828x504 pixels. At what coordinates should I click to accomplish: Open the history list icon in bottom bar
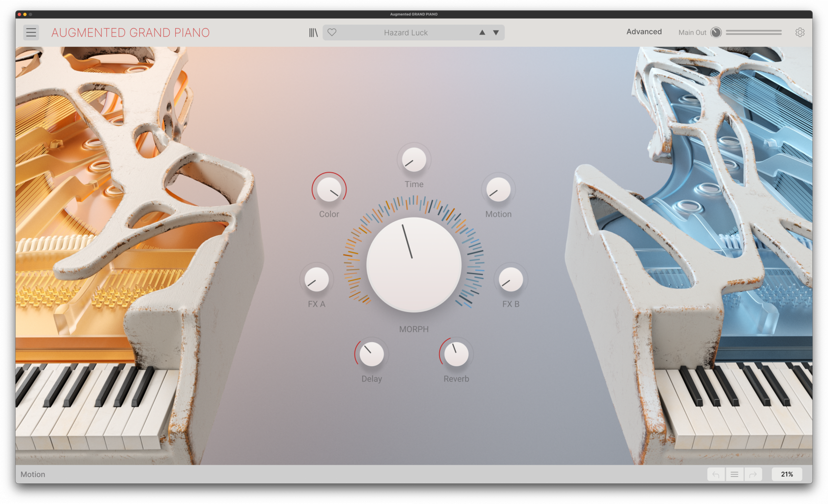(x=734, y=474)
